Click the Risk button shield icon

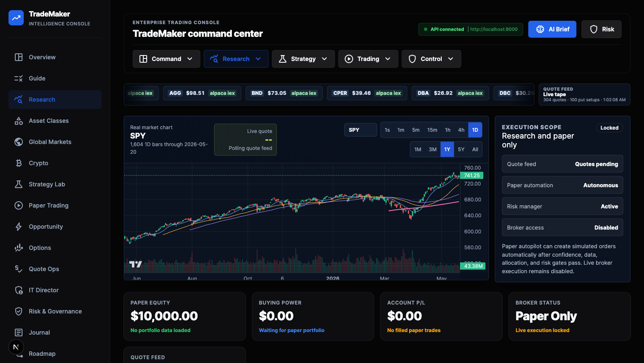[x=594, y=29]
